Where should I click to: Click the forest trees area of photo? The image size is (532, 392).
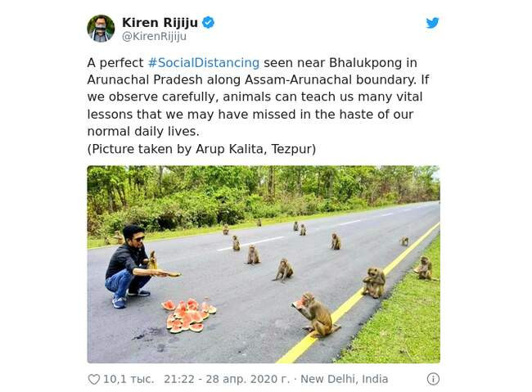point(264,199)
